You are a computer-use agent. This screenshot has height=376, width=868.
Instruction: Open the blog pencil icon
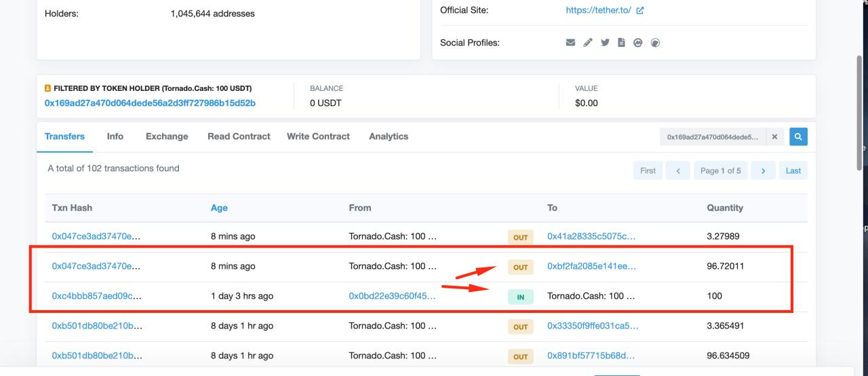588,43
